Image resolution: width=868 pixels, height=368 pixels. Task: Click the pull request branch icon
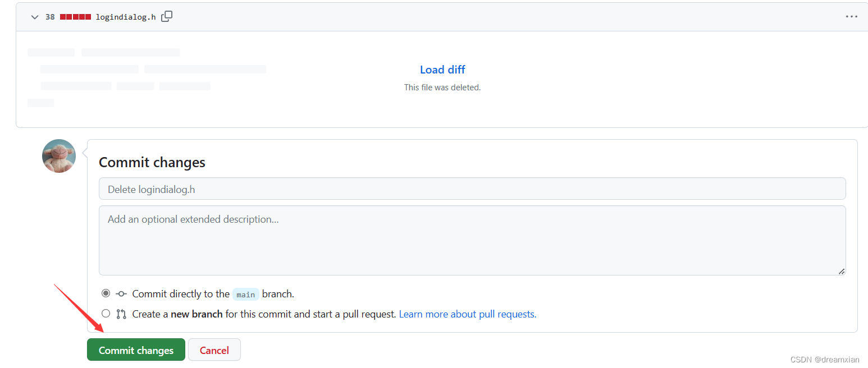121,314
